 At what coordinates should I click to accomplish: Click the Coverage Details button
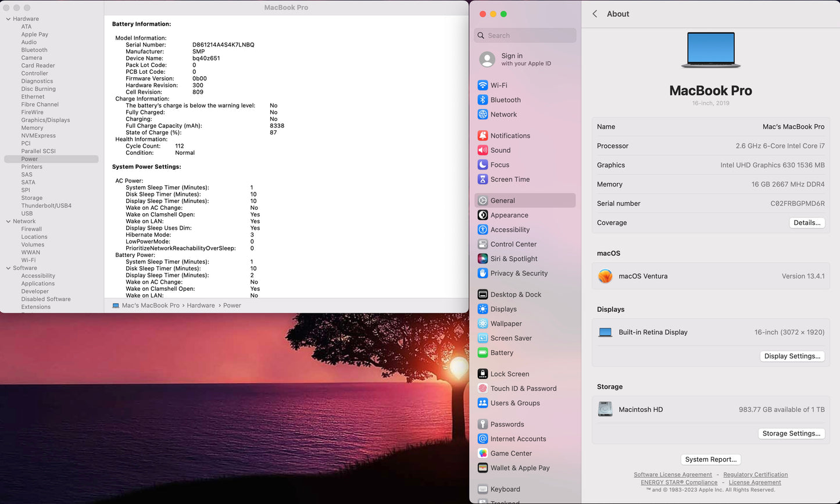tap(807, 223)
